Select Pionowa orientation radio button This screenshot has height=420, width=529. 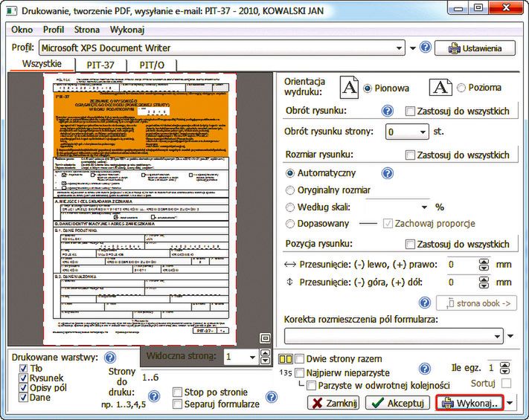(368, 88)
